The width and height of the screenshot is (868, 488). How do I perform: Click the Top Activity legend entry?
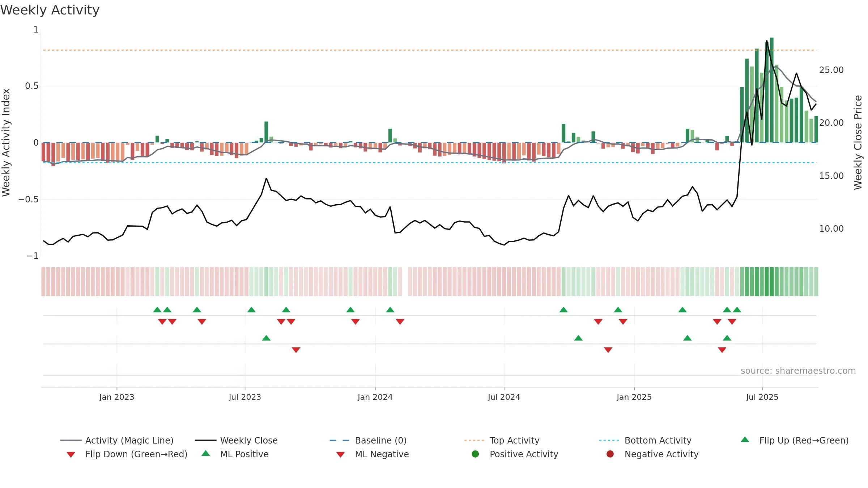502,440
